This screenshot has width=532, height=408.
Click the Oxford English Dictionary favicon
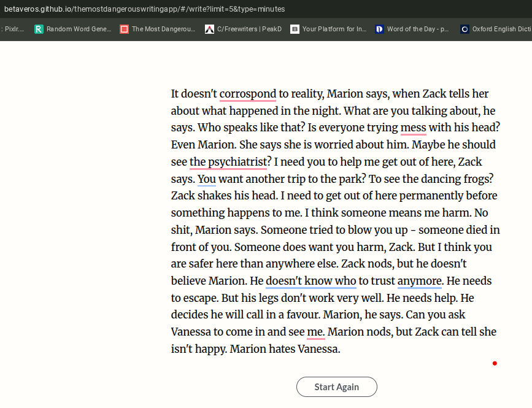(x=465, y=29)
